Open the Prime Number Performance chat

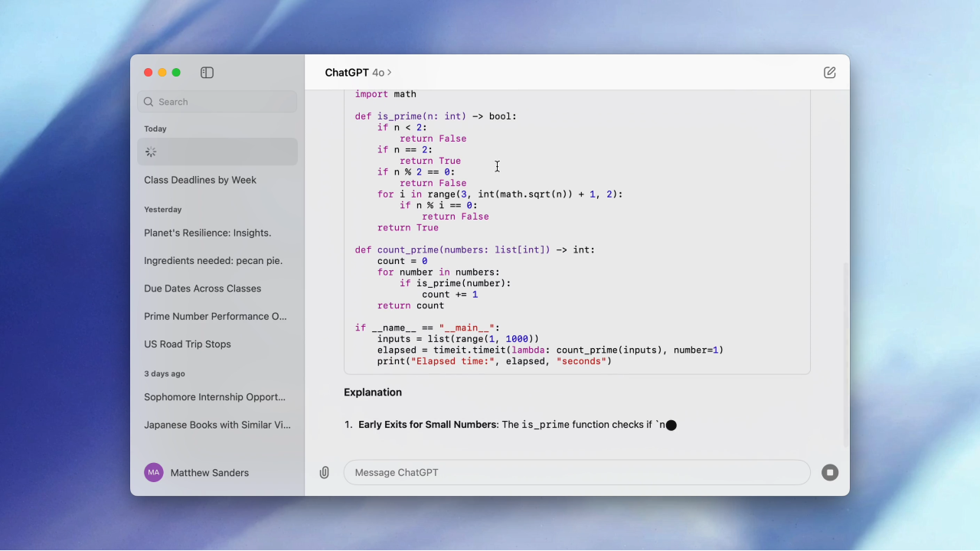pyautogui.click(x=215, y=316)
